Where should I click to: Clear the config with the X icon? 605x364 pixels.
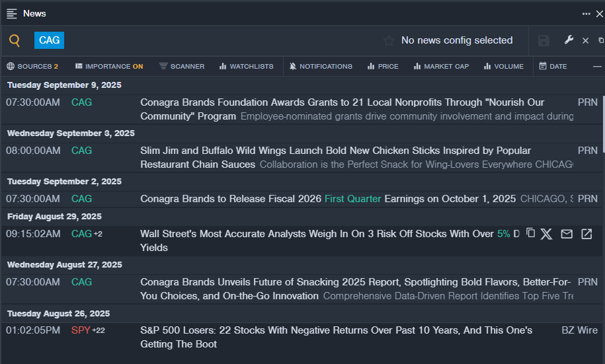(x=585, y=40)
